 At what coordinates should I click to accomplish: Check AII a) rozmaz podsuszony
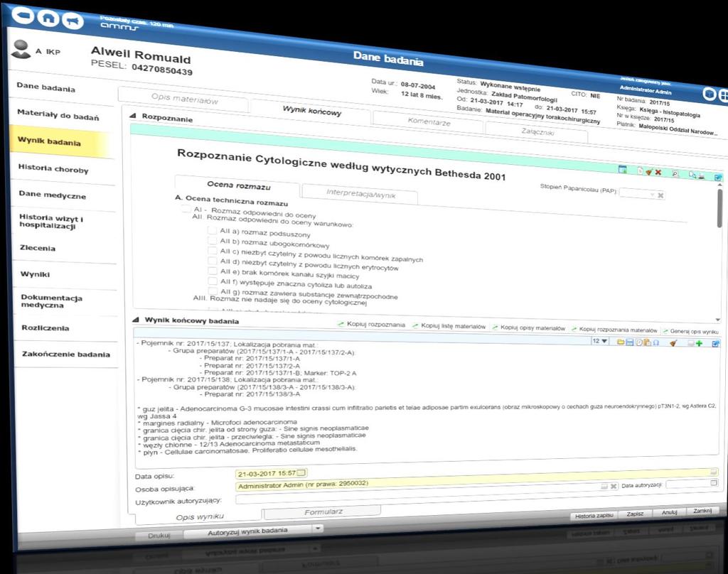tap(212, 230)
